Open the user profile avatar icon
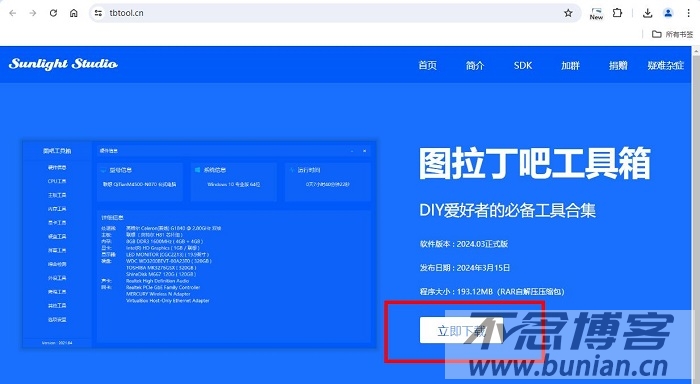The height and width of the screenshot is (384, 700). 668,13
